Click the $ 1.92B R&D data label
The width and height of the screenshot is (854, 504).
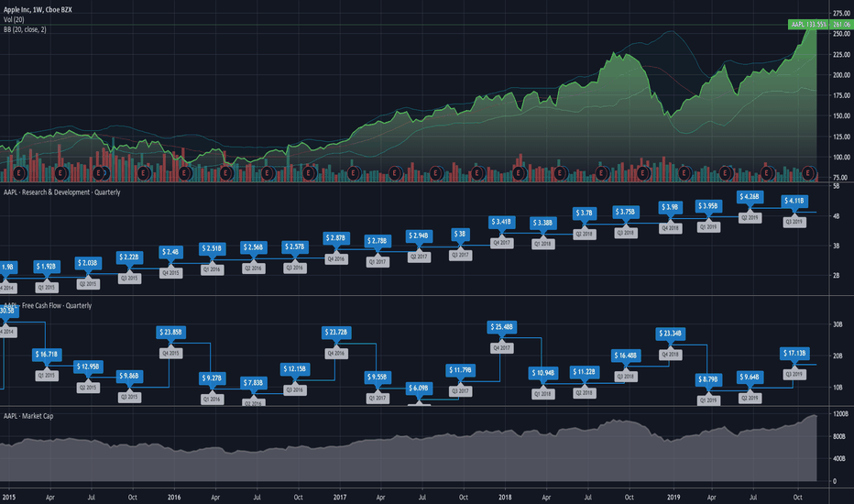point(47,267)
